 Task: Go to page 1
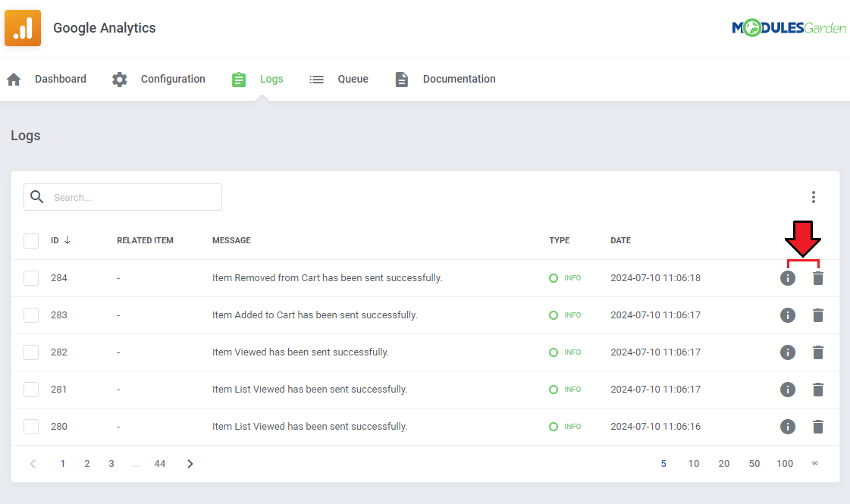click(x=63, y=464)
